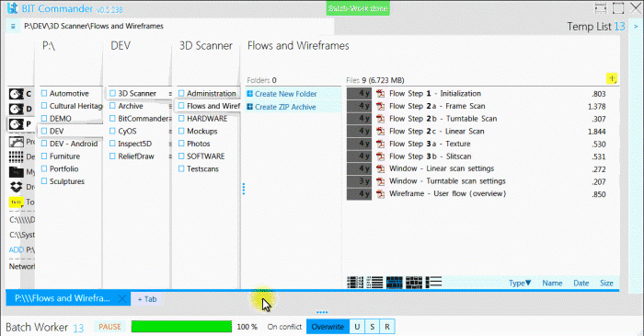Tick the Administration folder checkbox

click(181, 93)
